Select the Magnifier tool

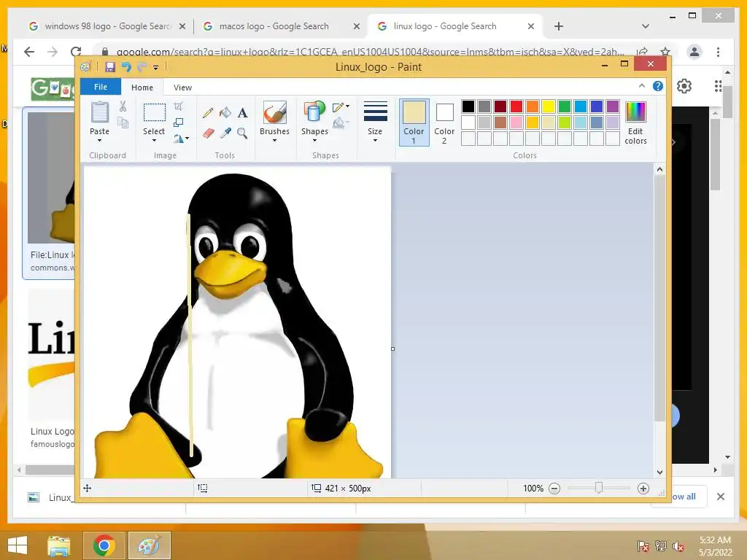pyautogui.click(x=242, y=133)
